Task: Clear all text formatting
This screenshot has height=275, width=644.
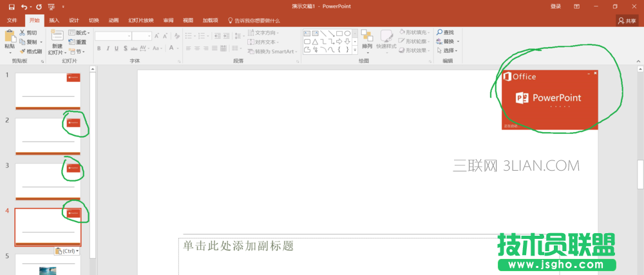Action: coord(176,36)
